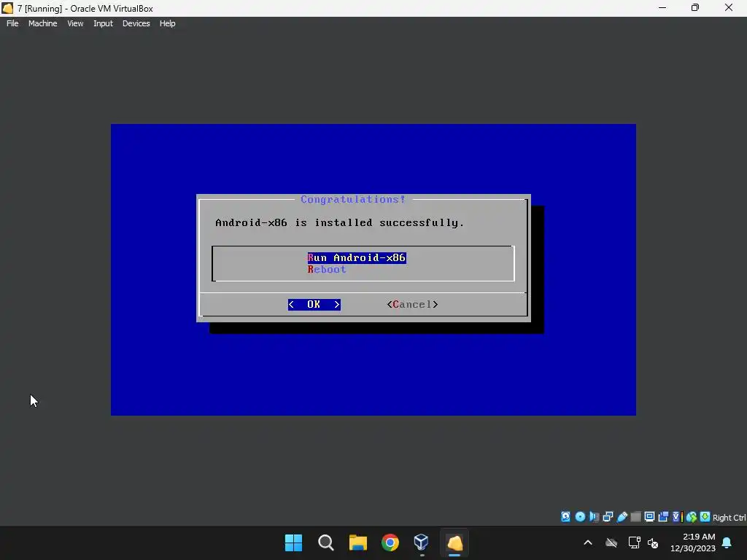Click the OK button in installer dialog
747x560 pixels.
click(314, 304)
